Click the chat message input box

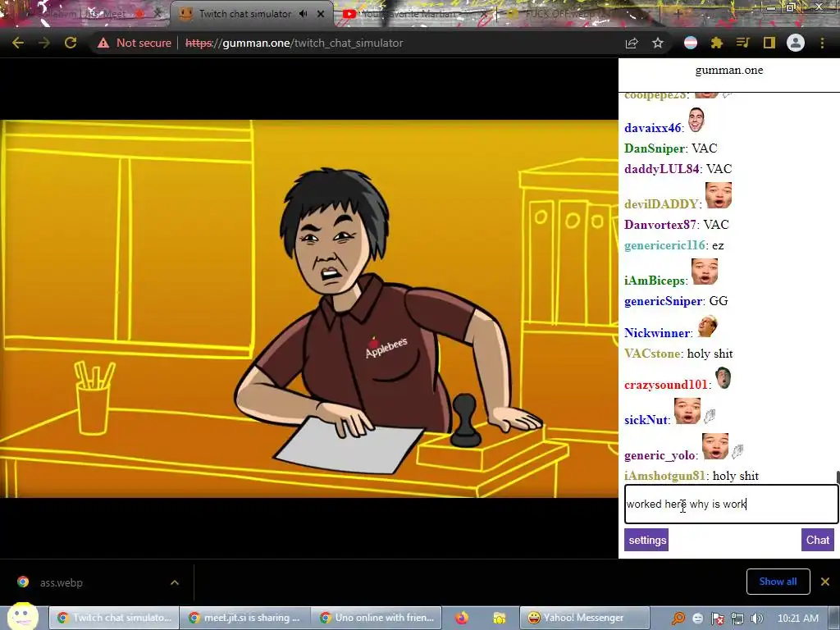[x=731, y=504]
